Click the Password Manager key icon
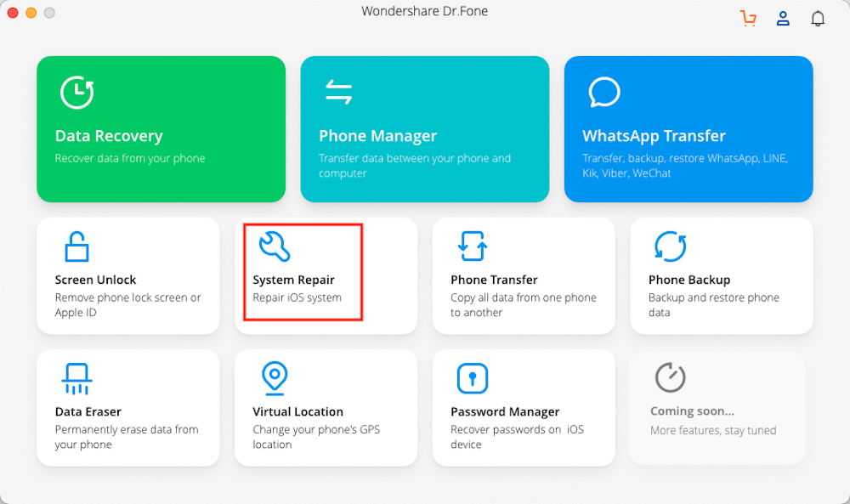 472,378
